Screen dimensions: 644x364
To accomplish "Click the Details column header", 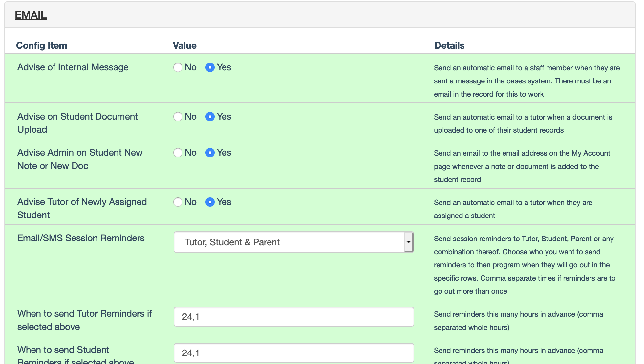I will pos(449,45).
